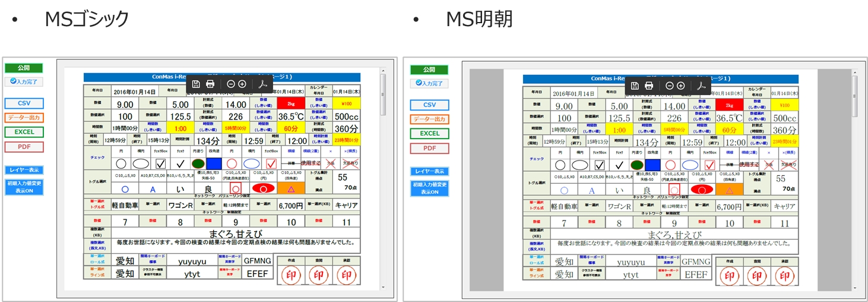
Task: Click the black checked チェックBox in the left form
Action: tap(160, 163)
